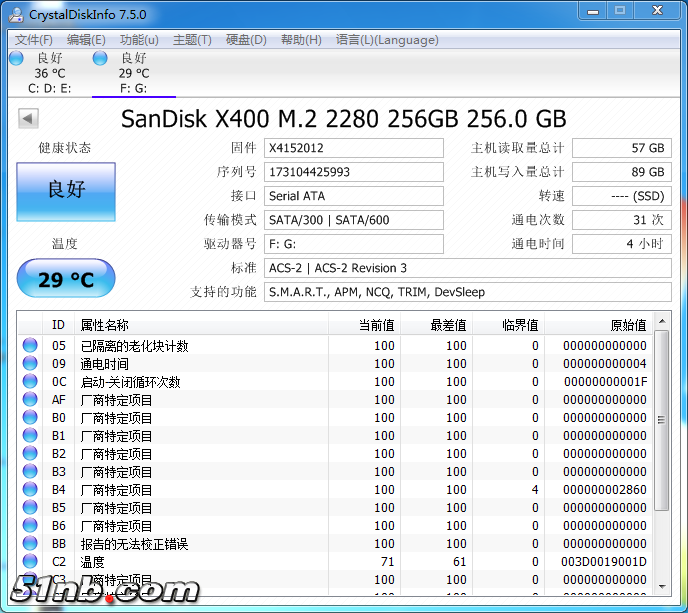The height and width of the screenshot is (613, 688).
Task: Click the 良好 health status button
Action: [66, 192]
